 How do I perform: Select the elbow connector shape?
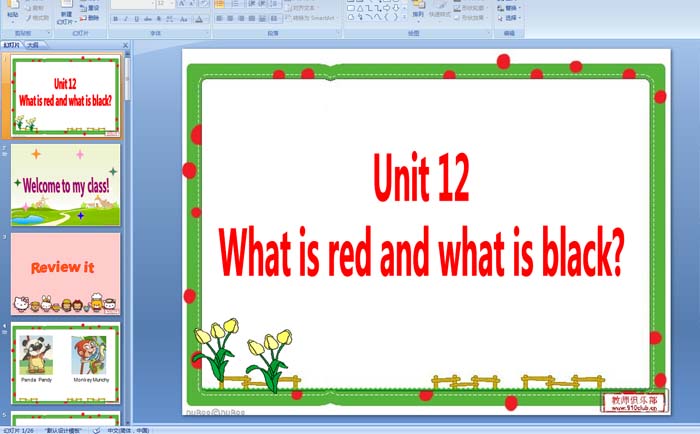pos(369,8)
